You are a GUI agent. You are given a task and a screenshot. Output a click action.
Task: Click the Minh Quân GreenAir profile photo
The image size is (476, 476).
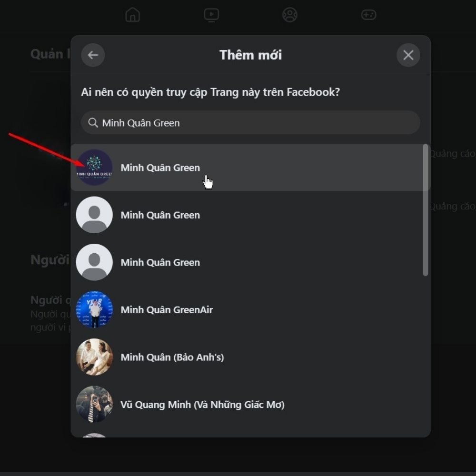[x=94, y=309]
